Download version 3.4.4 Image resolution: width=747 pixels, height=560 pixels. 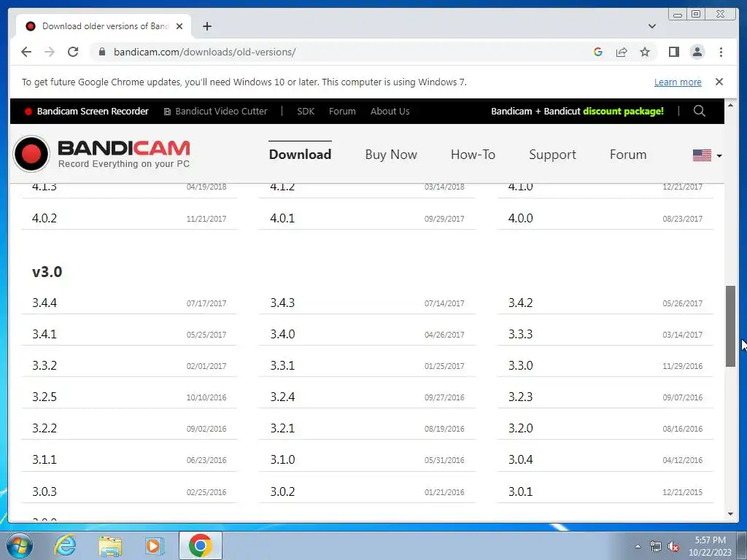[128, 303]
